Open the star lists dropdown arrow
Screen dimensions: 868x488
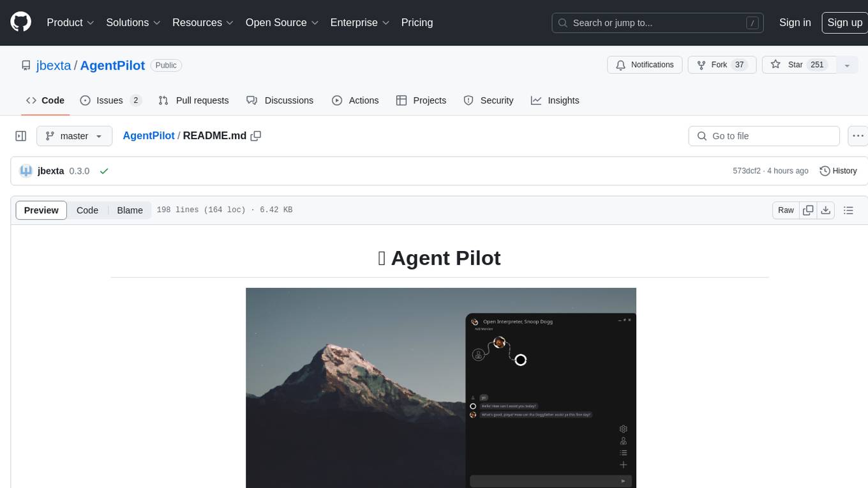[847, 65]
